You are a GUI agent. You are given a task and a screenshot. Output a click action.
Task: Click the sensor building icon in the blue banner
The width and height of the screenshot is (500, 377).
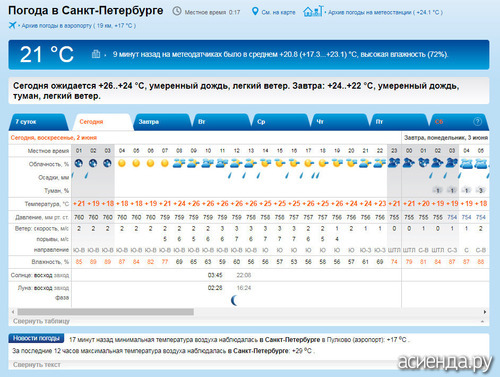pos(96,54)
